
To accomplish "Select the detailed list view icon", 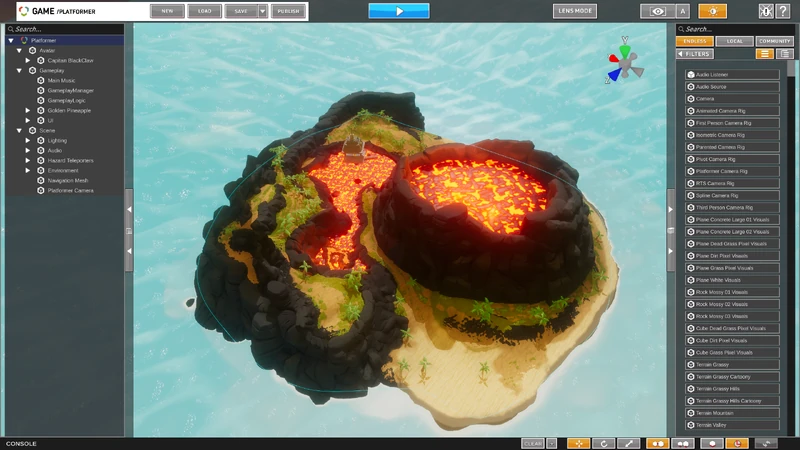I will [784, 54].
